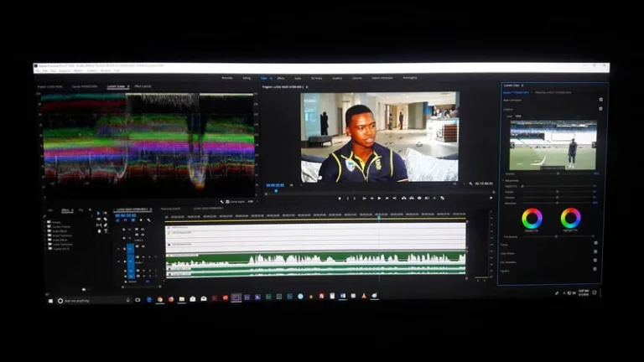Click the Play button in Program monitor
Viewport: 644px width, 362px height.
[379, 199]
